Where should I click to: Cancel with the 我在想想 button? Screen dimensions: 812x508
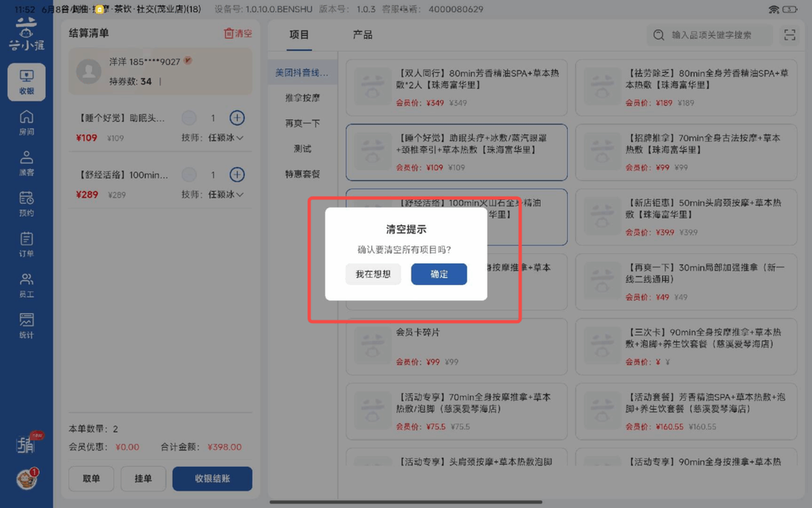pos(373,274)
